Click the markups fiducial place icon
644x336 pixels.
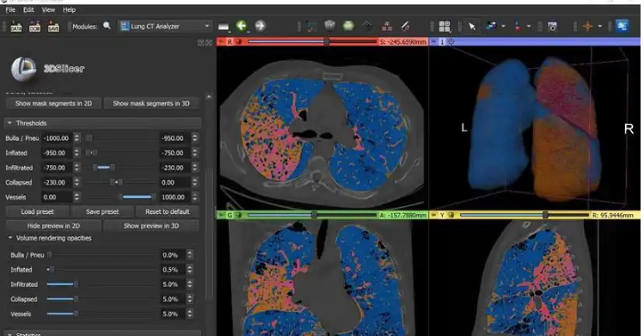click(x=518, y=27)
